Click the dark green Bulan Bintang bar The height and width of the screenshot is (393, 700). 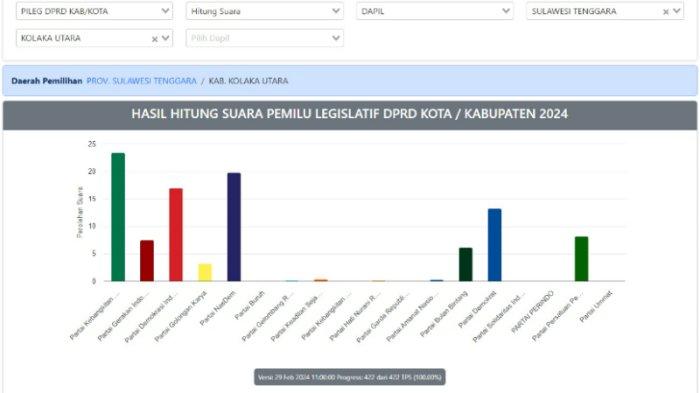click(x=466, y=264)
